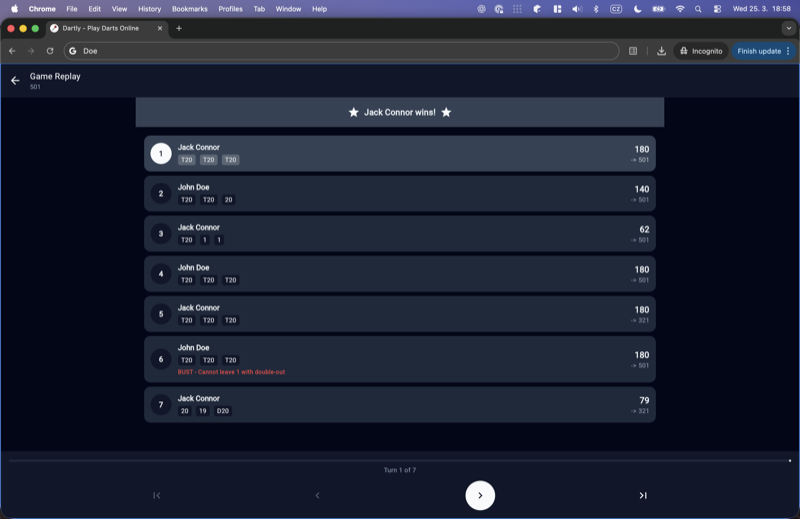Viewport: 800px width, 519px height.
Task: Select turn 3 number circle
Action: 161,234
